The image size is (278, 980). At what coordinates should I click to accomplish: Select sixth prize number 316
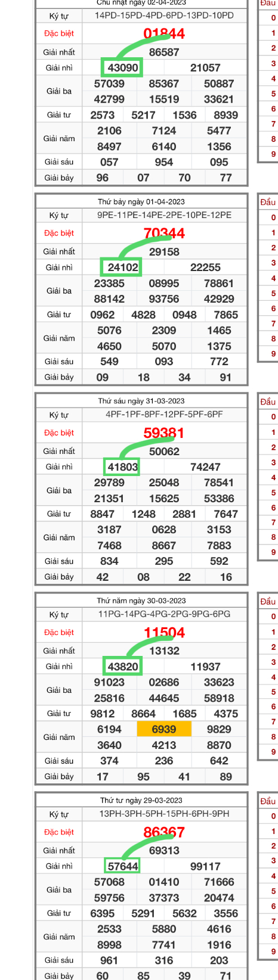tap(164, 960)
